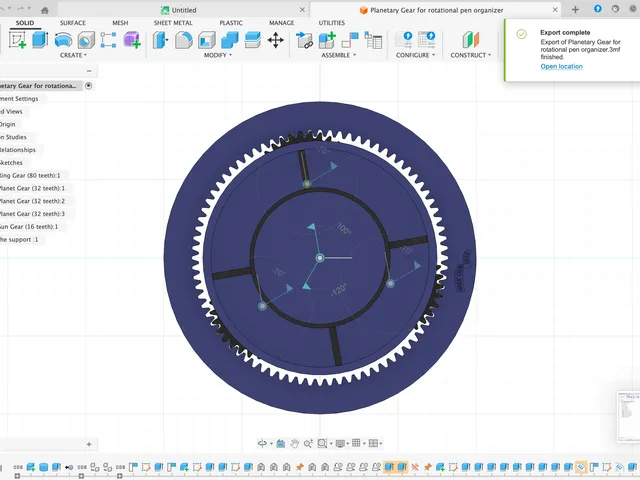Open the ASSEMBLE dropdown menu
The height and width of the screenshot is (480, 640).
[338, 55]
